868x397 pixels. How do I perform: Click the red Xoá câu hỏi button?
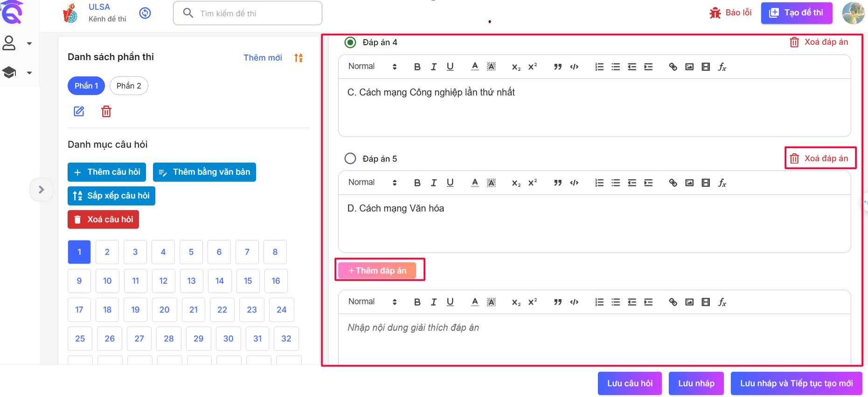(103, 219)
